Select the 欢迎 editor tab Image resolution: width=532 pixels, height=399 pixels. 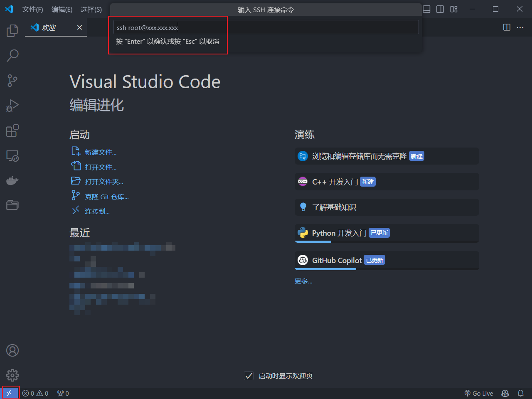pos(56,27)
